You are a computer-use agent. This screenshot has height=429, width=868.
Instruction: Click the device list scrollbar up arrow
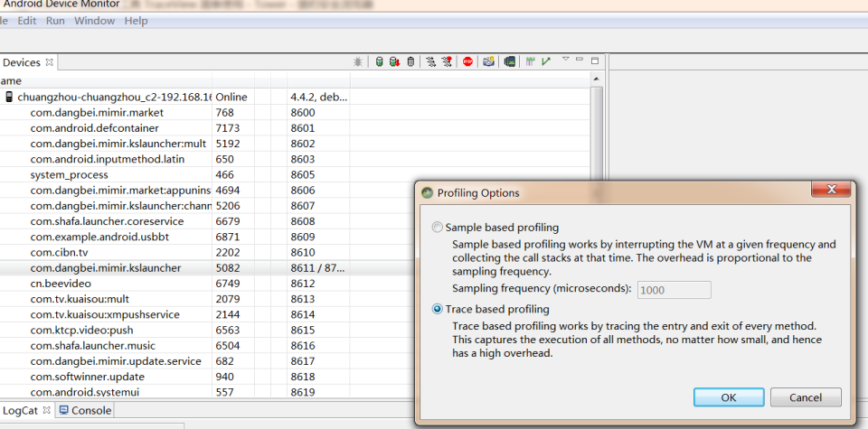tap(596, 79)
